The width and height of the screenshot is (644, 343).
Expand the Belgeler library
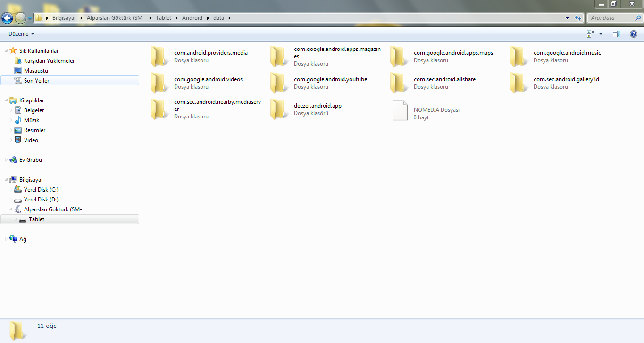tap(12, 110)
